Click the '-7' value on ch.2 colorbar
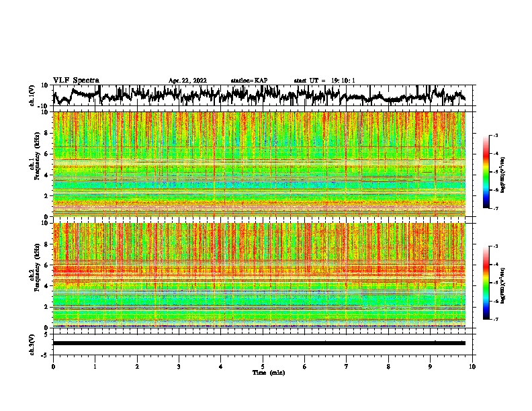The width and height of the screenshot is (532, 411). (496, 319)
